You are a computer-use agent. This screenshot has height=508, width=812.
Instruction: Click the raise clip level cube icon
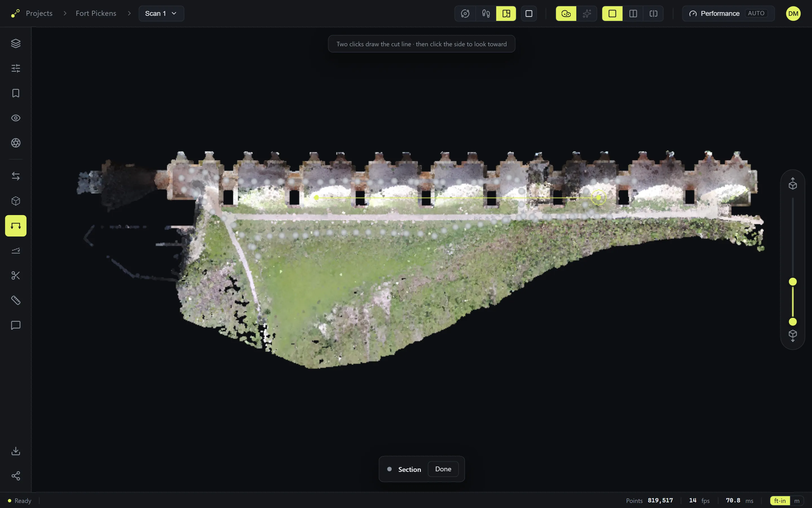pyautogui.click(x=793, y=183)
